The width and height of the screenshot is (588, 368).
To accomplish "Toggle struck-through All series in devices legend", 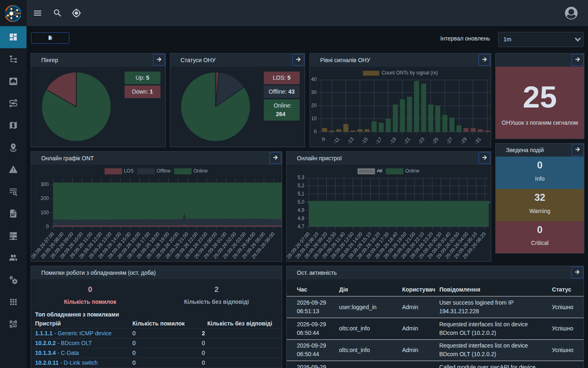I will click(370, 171).
